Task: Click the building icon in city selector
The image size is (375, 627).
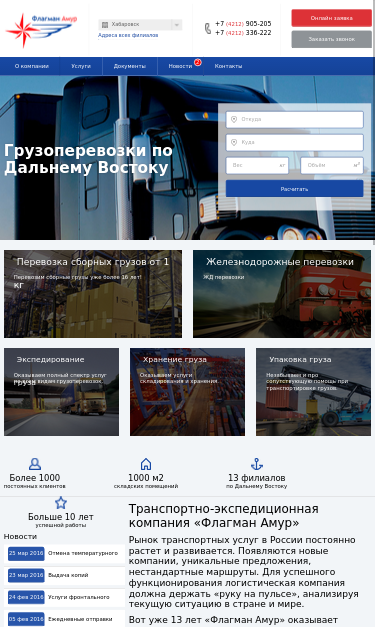Action: tap(105, 25)
